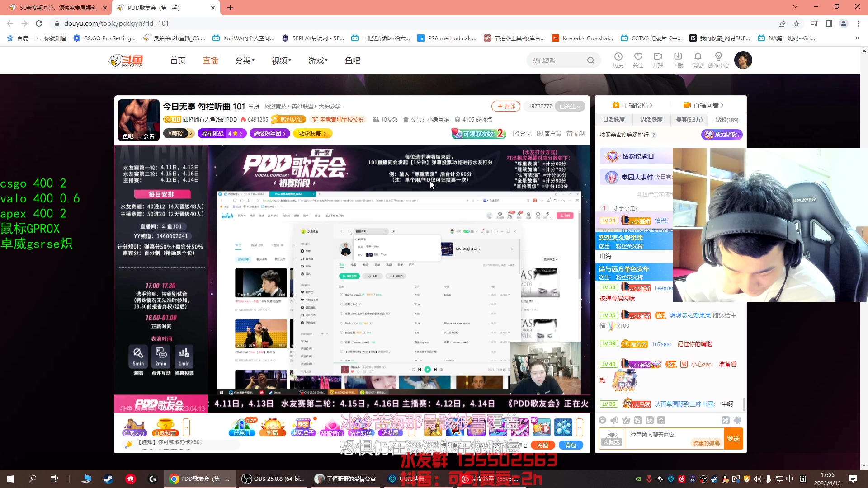The width and height of the screenshot is (868, 488).
Task: Click the orange 发送 send button
Action: pos(733,439)
